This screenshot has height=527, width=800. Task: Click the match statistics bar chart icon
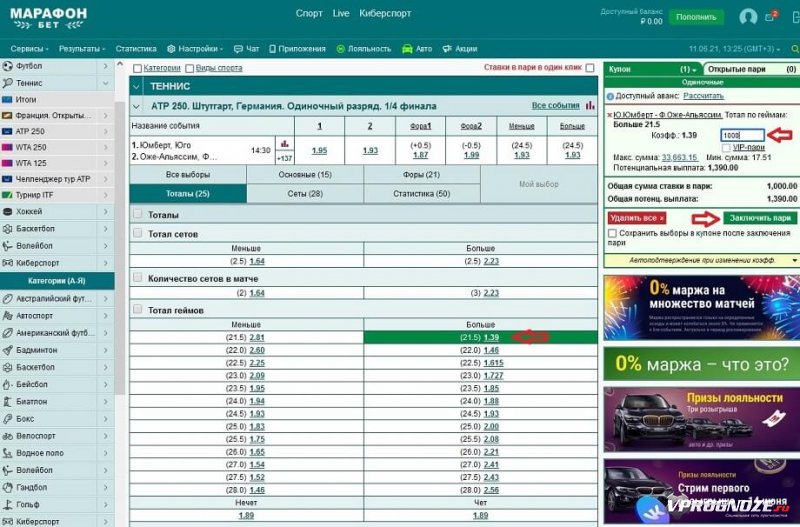[x=284, y=144]
